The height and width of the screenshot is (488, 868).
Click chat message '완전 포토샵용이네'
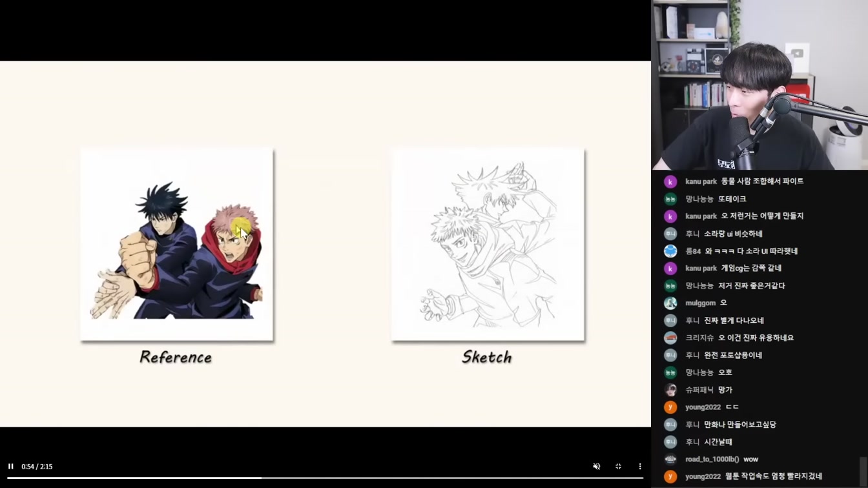click(x=733, y=355)
